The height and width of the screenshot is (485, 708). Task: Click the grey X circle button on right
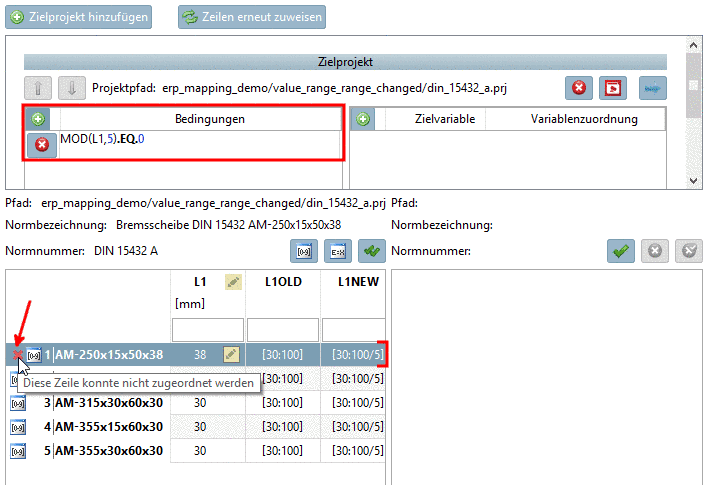click(x=655, y=251)
